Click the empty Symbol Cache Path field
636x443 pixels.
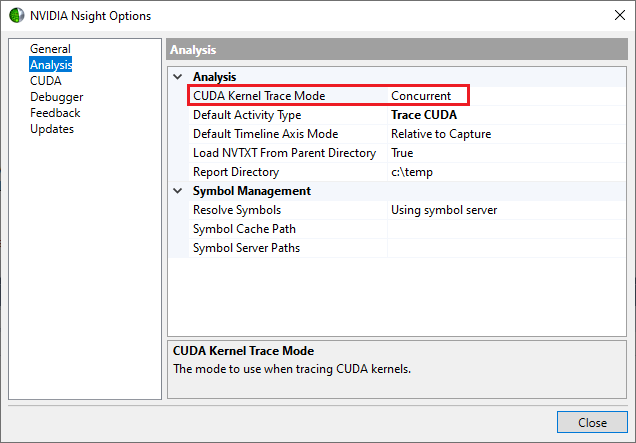(x=506, y=229)
